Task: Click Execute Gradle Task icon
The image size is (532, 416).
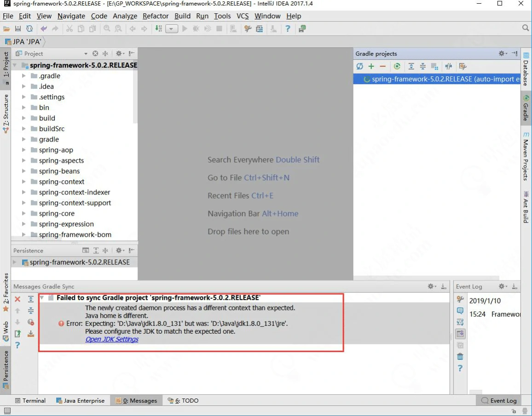Action: [397, 67]
